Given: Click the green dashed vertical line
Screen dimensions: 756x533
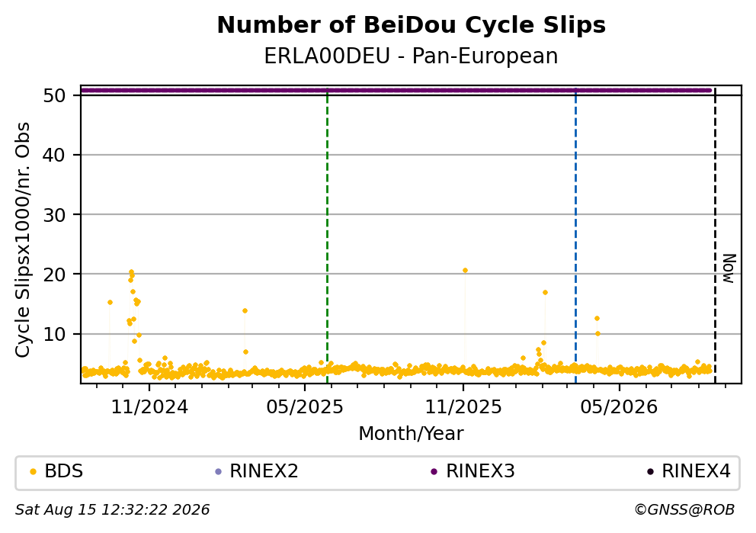Looking at the screenshot, I should tap(328, 234).
